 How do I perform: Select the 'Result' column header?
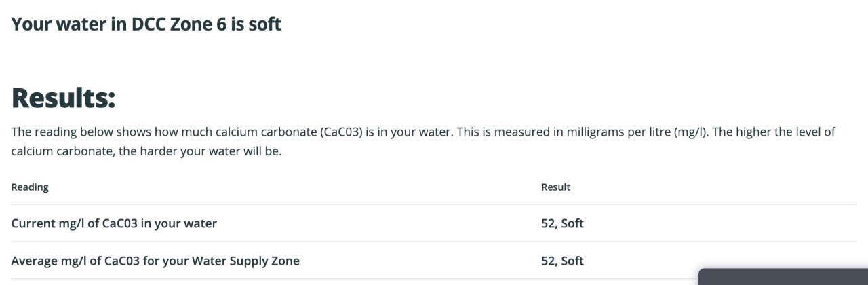[556, 187]
